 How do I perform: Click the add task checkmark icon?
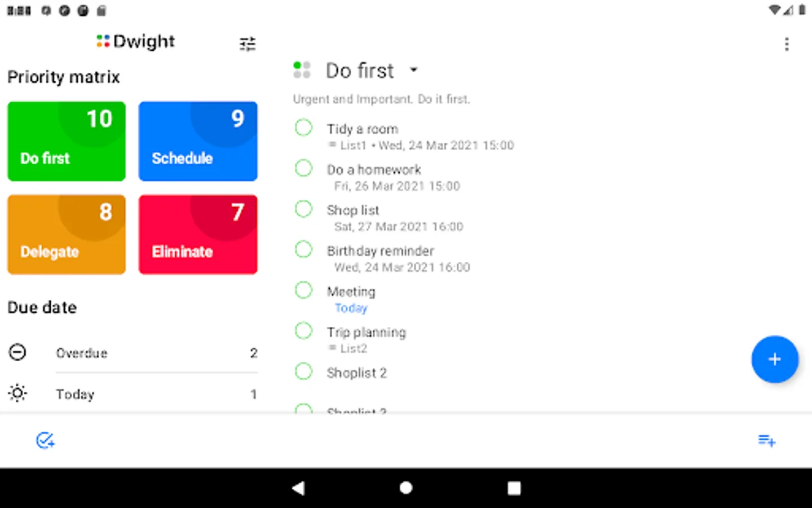(x=45, y=440)
